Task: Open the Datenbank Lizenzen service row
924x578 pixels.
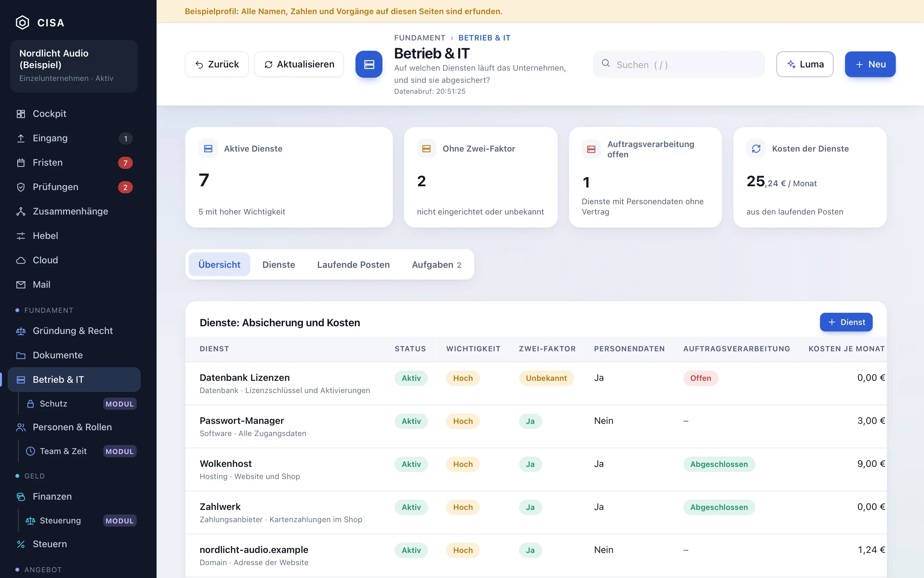Action: coord(536,383)
